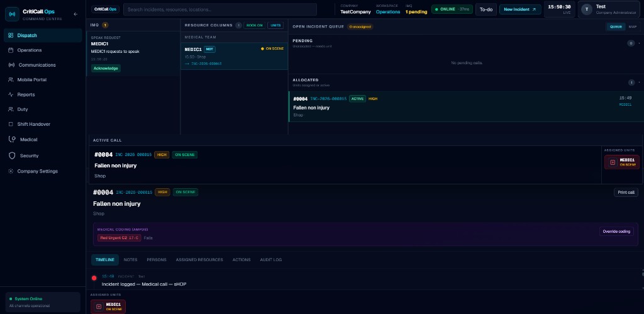Collapse sidebar with the left arrow icon
The image size is (644, 314).
coord(75,14)
